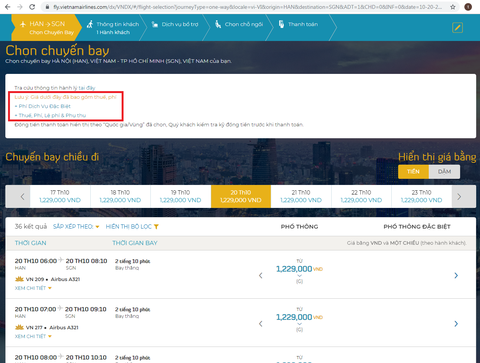Click the THỜI GIAN column header
Viewport: 480px width, 363px height.
coord(31,243)
